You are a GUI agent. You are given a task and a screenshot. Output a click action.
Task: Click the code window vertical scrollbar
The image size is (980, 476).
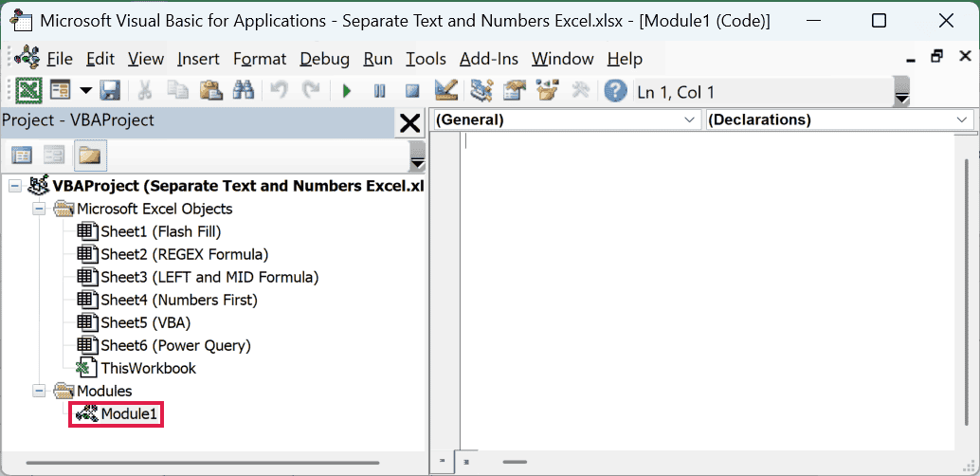968,291
